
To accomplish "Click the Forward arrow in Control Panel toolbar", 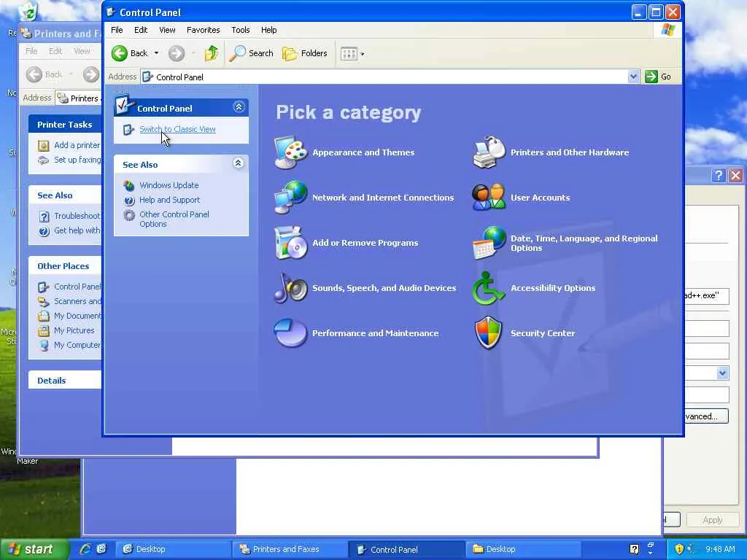I will tap(177, 53).
